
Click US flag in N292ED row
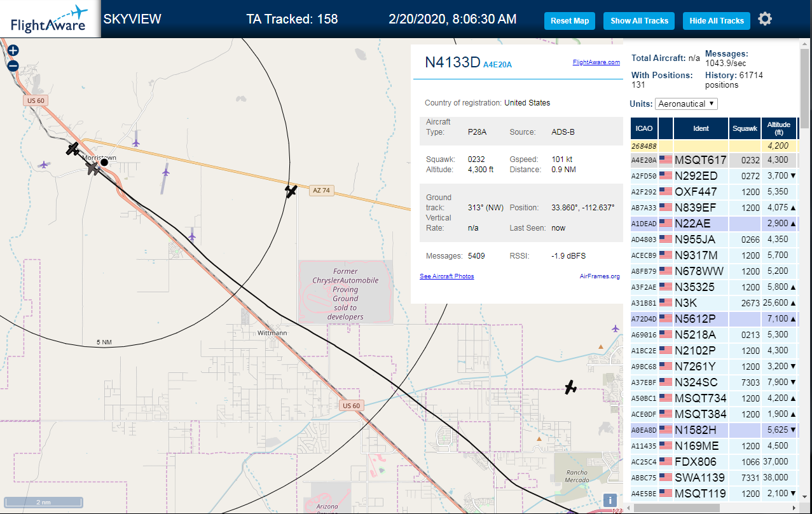(x=666, y=176)
